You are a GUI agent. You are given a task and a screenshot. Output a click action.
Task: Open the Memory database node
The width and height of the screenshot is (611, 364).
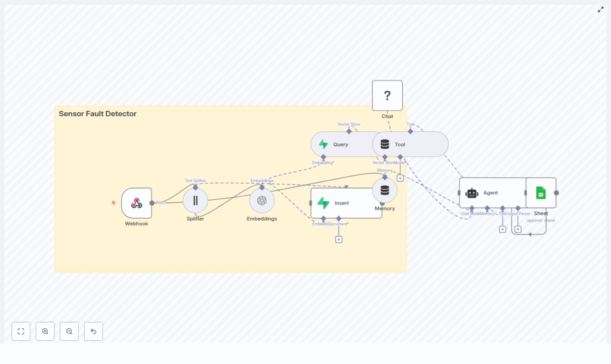tap(385, 190)
